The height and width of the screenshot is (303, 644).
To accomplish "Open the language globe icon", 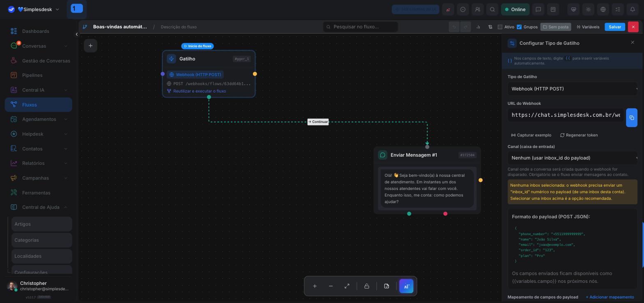I will [603, 9].
